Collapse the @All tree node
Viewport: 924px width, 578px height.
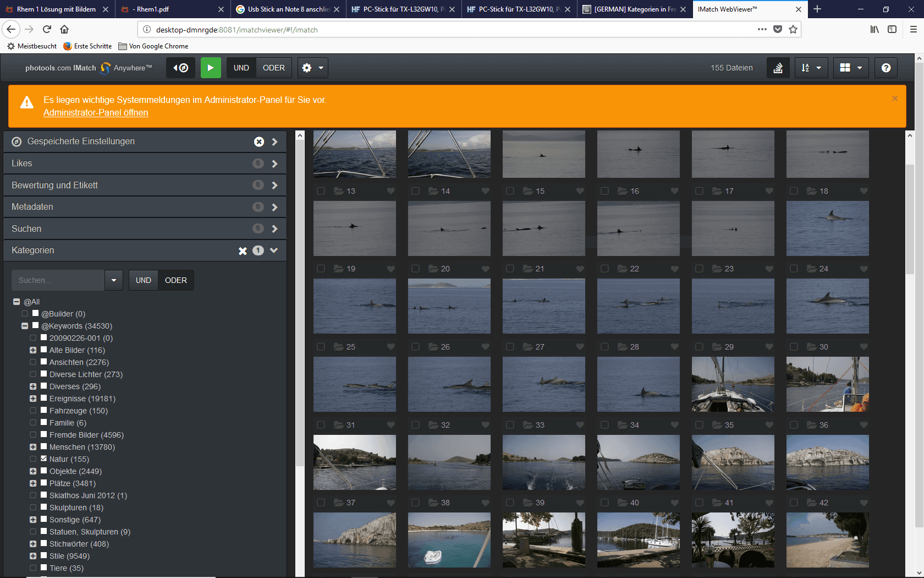tap(16, 302)
